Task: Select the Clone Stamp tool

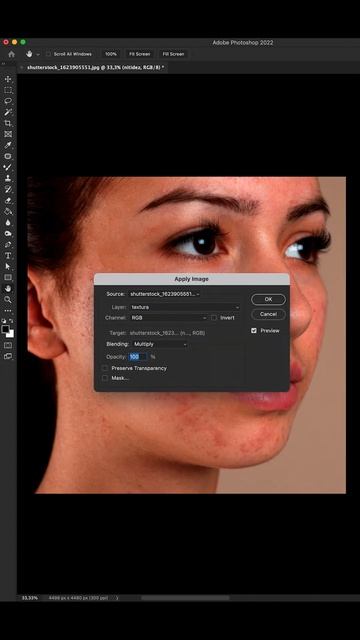Action: pyautogui.click(x=8, y=178)
